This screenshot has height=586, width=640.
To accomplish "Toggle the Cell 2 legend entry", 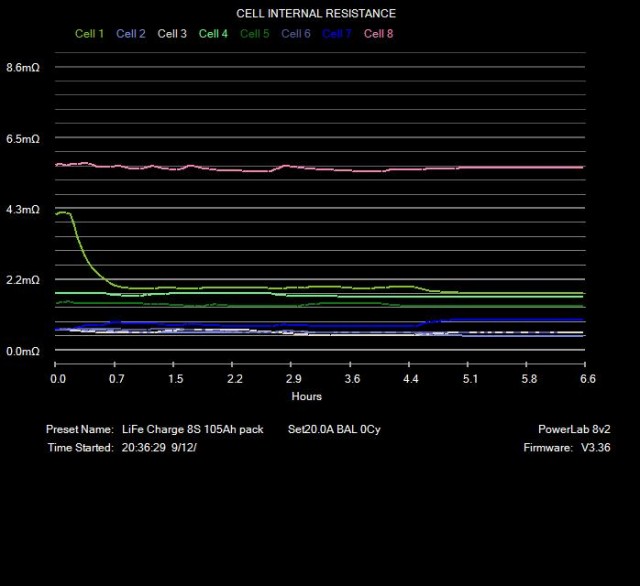I will click(x=131, y=34).
